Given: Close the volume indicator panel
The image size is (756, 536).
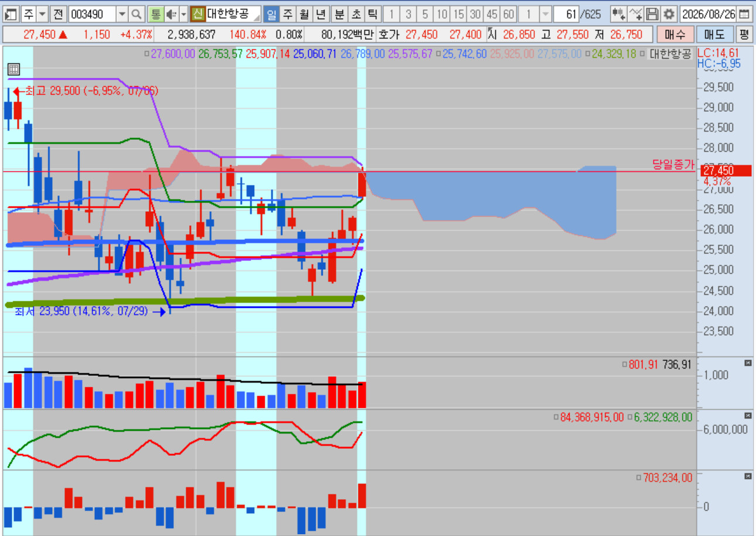Looking at the screenshot, I should tap(747, 363).
